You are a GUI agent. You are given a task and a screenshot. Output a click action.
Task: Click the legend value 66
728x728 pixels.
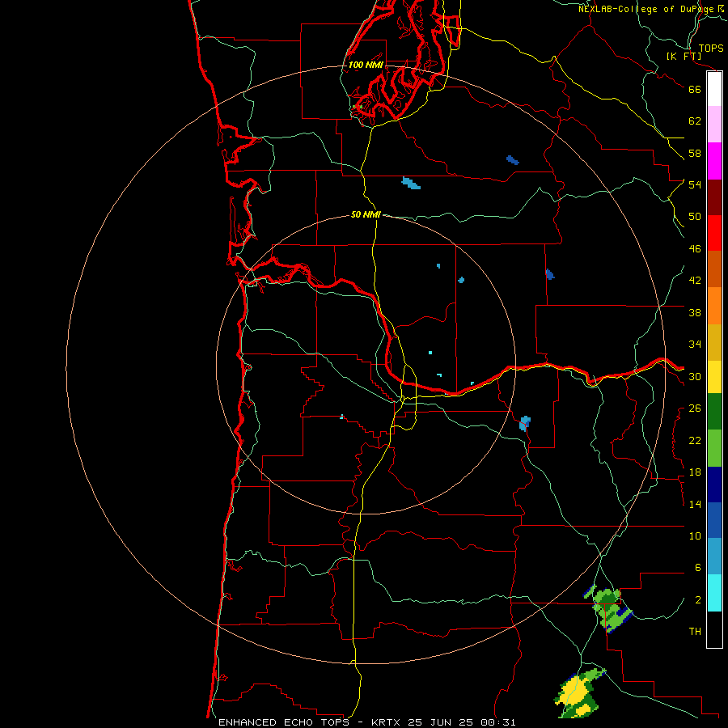tap(695, 89)
